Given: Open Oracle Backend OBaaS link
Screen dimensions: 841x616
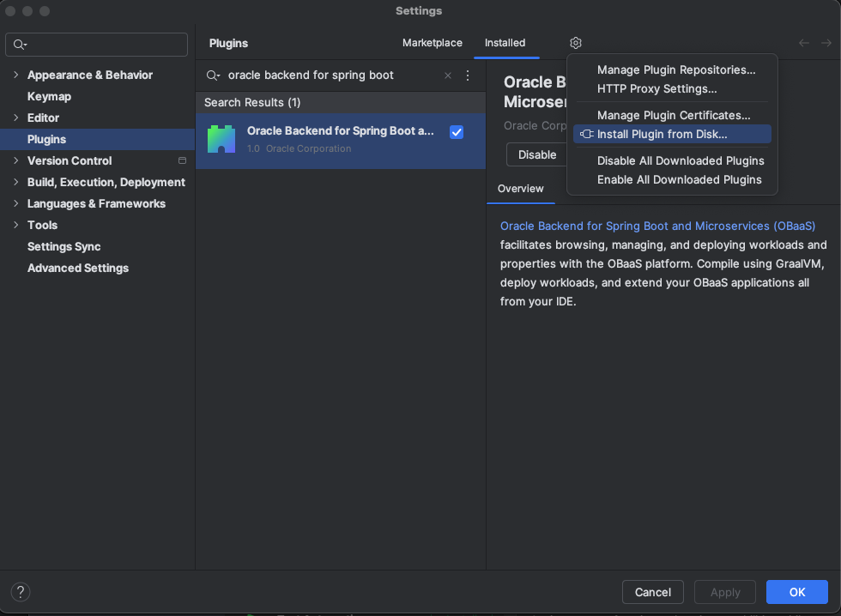Looking at the screenshot, I should coord(657,226).
